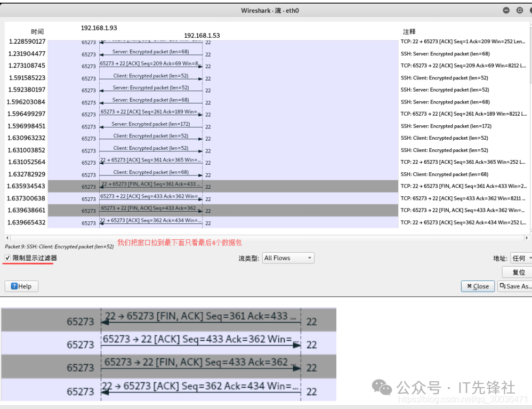This screenshot has height=409, width=532.
Task: Toggle the 限制显示过滤器 checkbox
Action: click(8, 258)
